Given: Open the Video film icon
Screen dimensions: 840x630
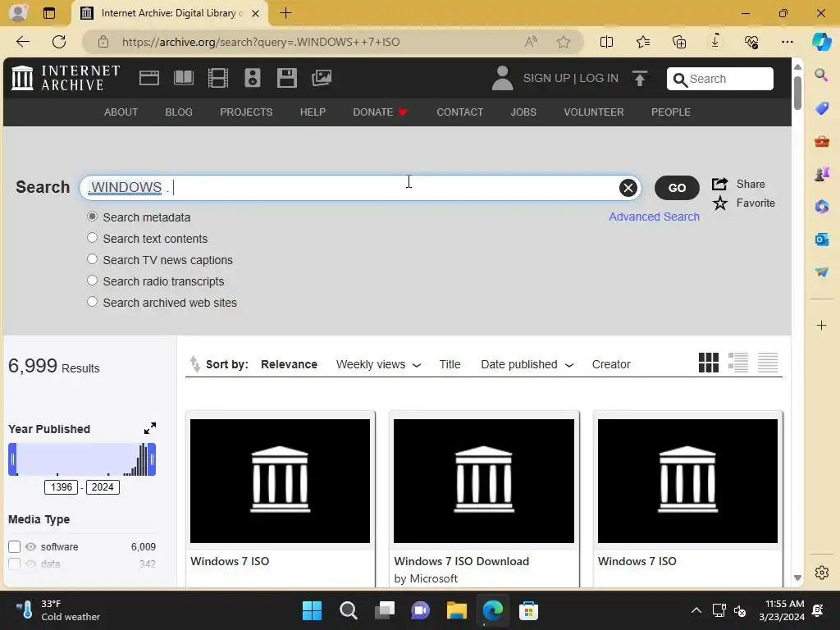Looking at the screenshot, I should tap(218, 78).
